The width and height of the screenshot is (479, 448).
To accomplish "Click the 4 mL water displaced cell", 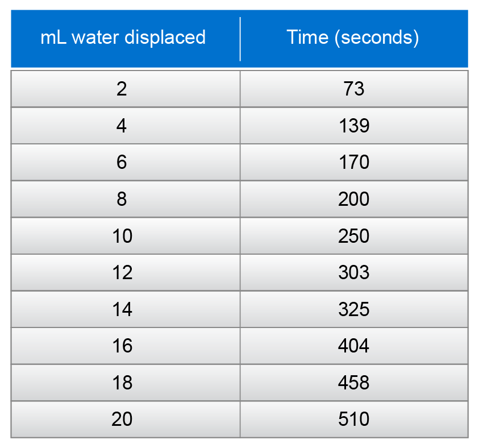I will [122, 126].
